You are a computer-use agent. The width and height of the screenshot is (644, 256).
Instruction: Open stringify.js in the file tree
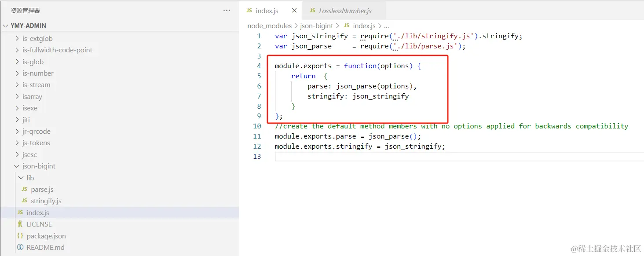click(x=46, y=201)
